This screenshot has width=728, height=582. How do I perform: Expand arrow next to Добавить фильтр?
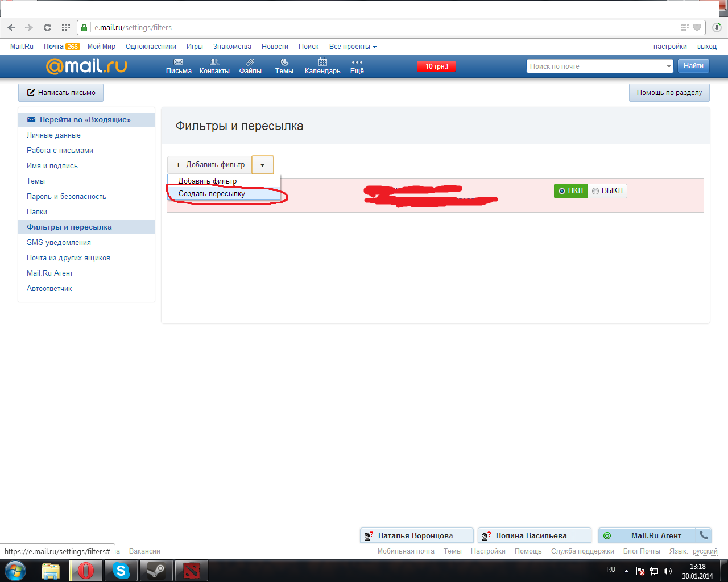point(262,165)
